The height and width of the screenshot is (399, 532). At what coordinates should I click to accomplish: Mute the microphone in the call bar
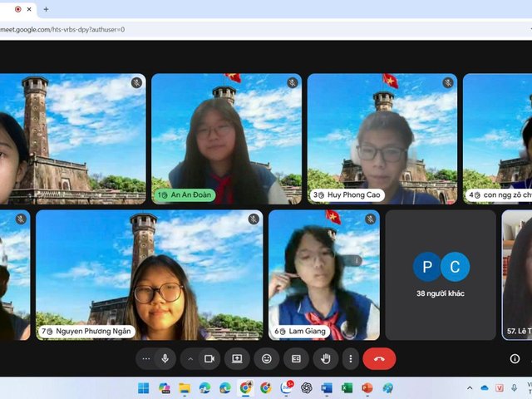click(x=165, y=358)
